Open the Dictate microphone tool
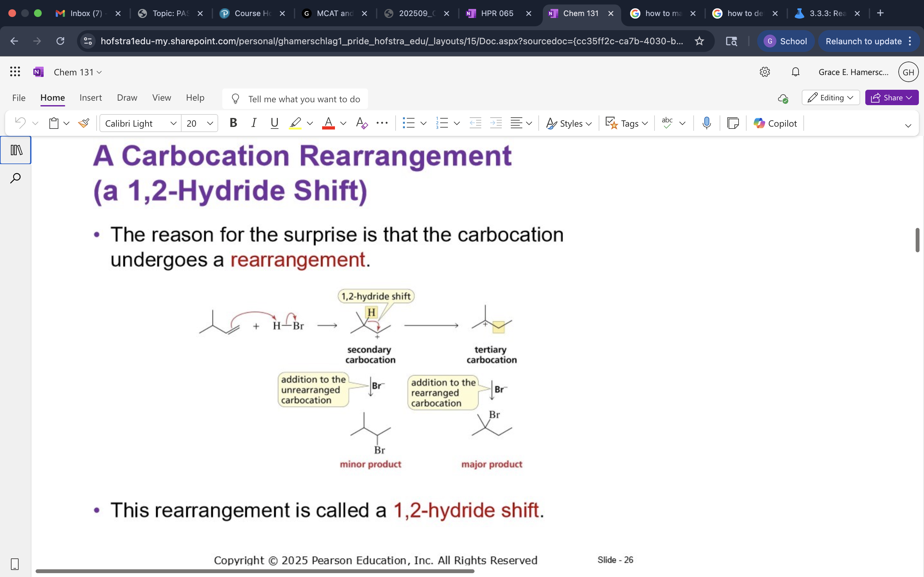Screen dimensions: 924x577 point(706,123)
